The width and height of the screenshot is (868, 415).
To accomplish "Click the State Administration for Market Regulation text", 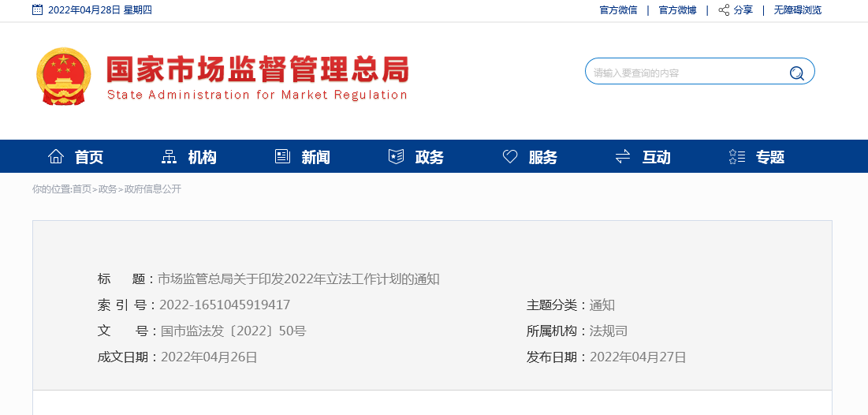I will point(258,95).
